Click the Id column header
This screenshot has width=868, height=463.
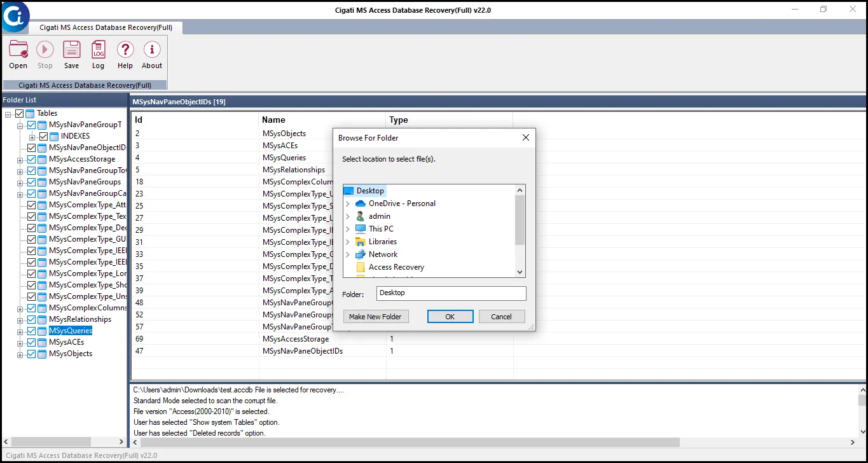[195, 120]
